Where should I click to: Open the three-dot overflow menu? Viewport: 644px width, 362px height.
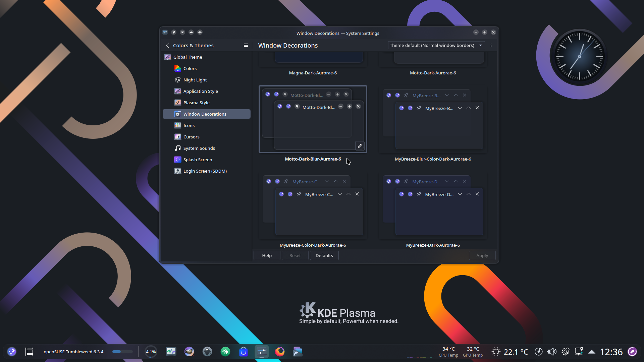coord(491,45)
